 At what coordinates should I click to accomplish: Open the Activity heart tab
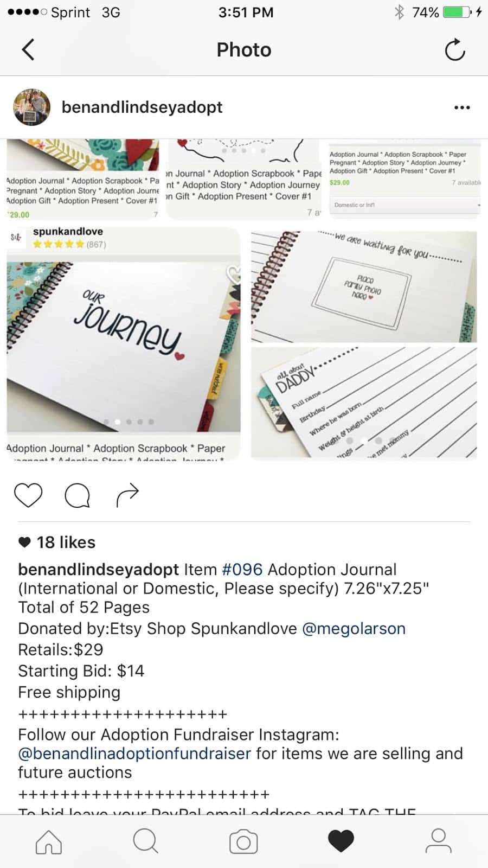coord(341,841)
